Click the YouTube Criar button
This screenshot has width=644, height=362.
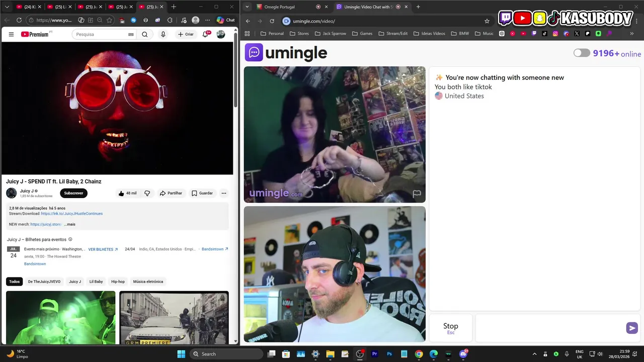[x=186, y=34]
